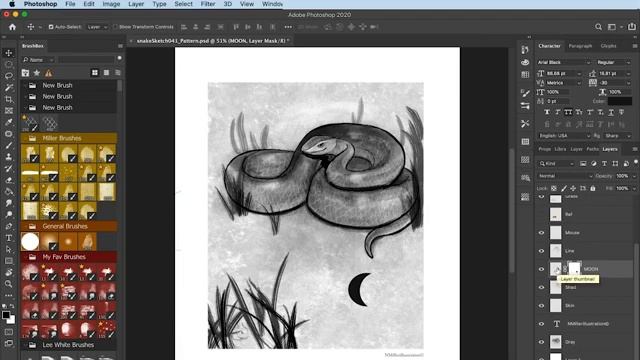The height and width of the screenshot is (360, 640).
Task: Open the Sharp anti-aliasing dropdown
Action: click(x=618, y=136)
